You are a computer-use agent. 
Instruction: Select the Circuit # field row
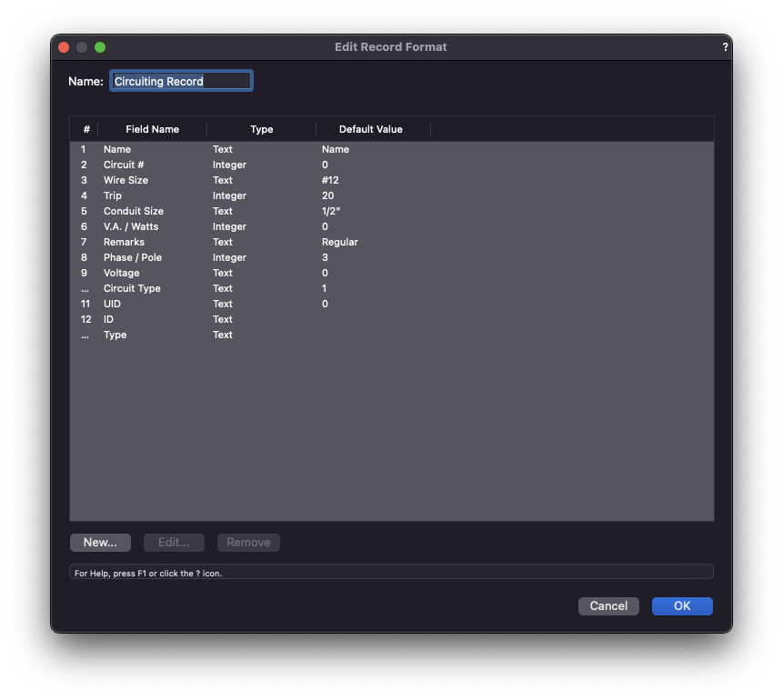(124, 165)
